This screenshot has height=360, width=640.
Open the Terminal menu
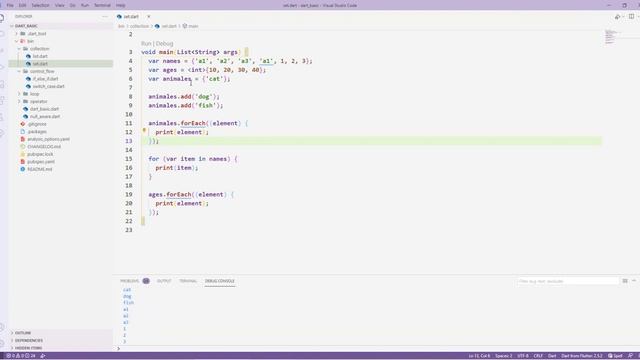[102, 5]
